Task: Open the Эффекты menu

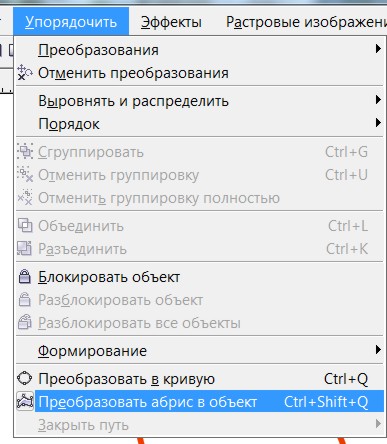Action: pos(171,22)
